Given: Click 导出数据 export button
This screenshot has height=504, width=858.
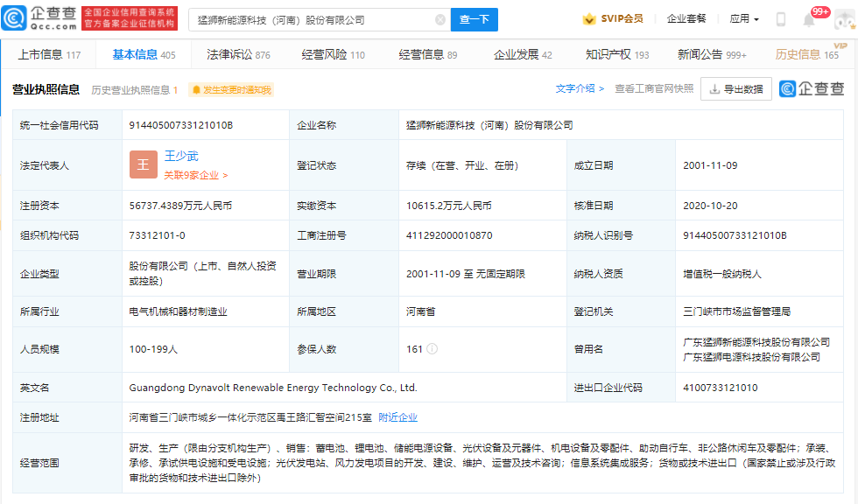Looking at the screenshot, I should [736, 89].
